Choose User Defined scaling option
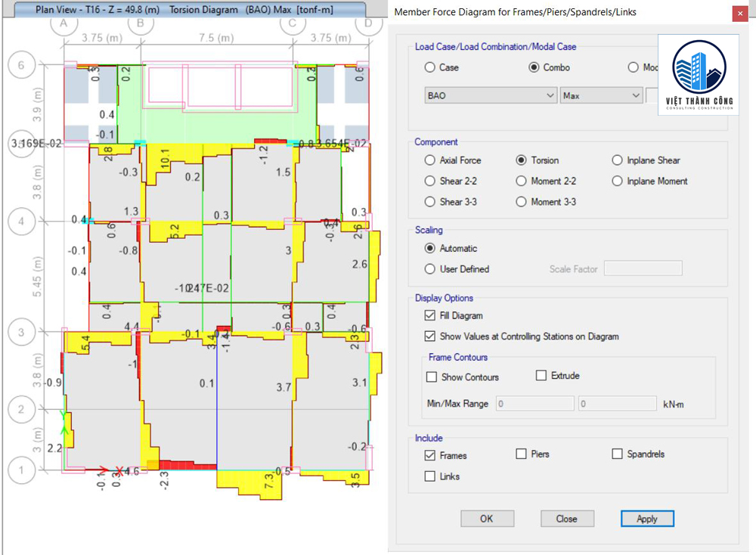 [x=431, y=269]
